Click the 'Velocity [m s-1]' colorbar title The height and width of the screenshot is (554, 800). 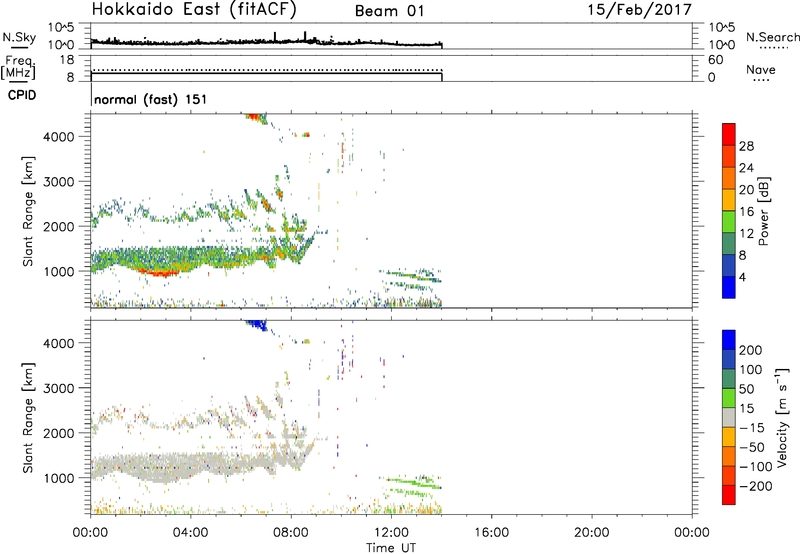782,417
